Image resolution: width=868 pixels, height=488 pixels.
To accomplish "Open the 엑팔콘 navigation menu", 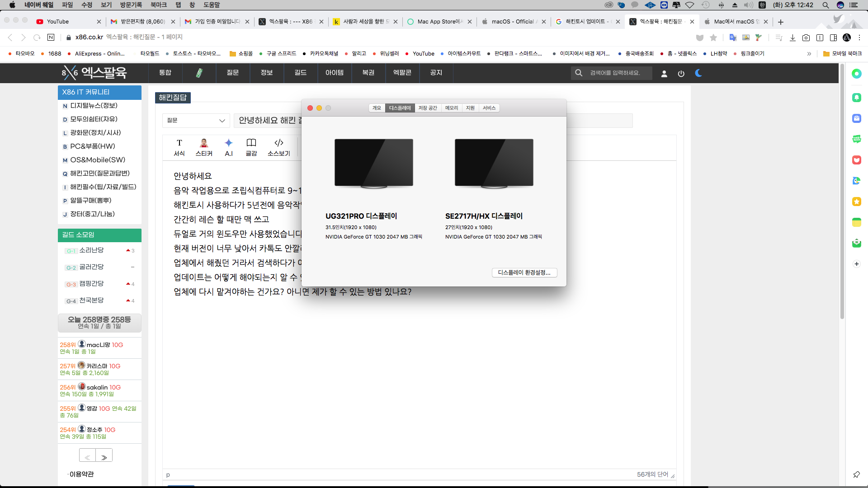I will click(x=402, y=73).
